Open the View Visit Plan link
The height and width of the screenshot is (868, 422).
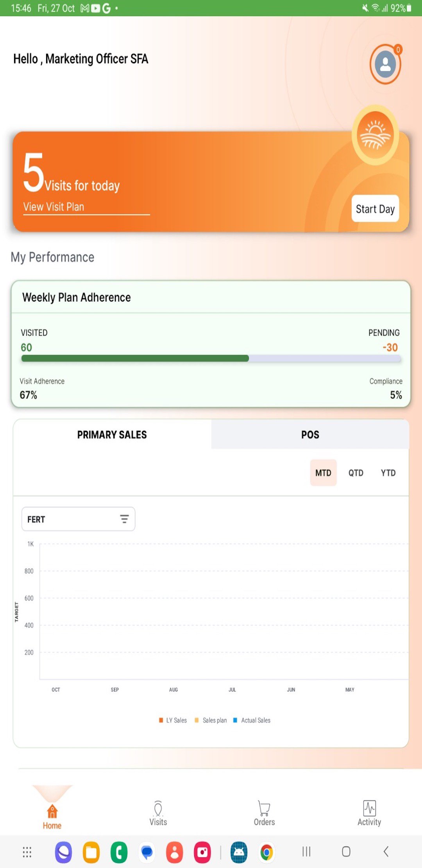[x=54, y=207]
